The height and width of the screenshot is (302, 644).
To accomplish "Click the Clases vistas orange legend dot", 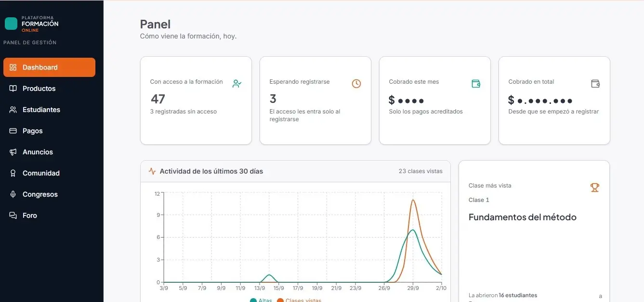I will (280, 301).
